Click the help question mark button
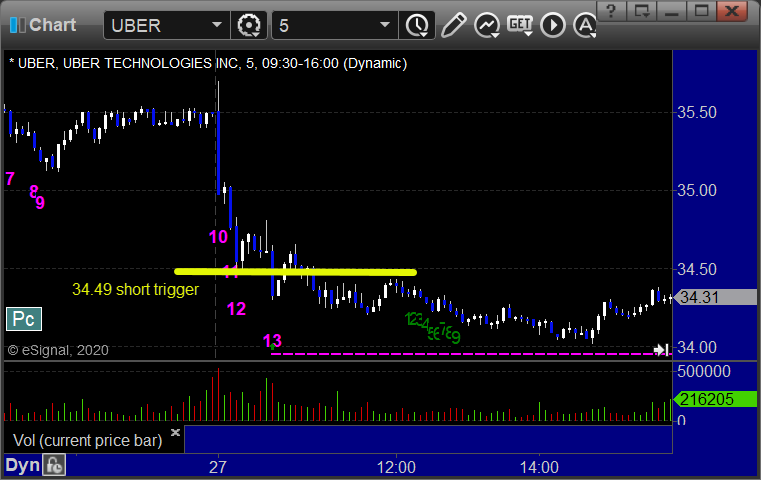The width and height of the screenshot is (761, 480). coord(611,11)
